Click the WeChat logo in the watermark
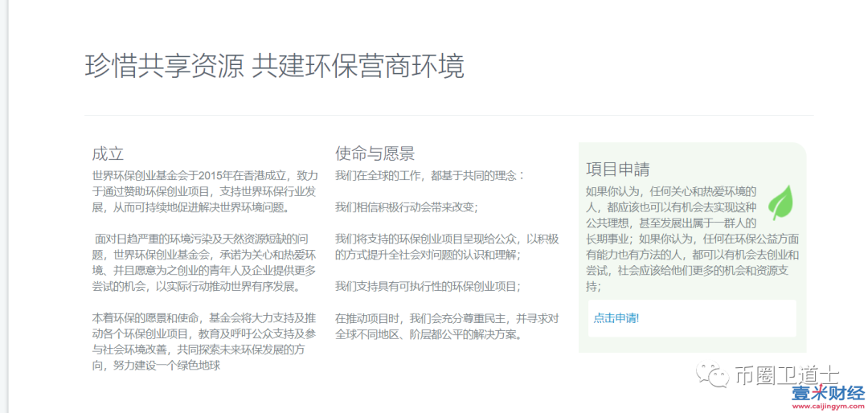 point(714,374)
